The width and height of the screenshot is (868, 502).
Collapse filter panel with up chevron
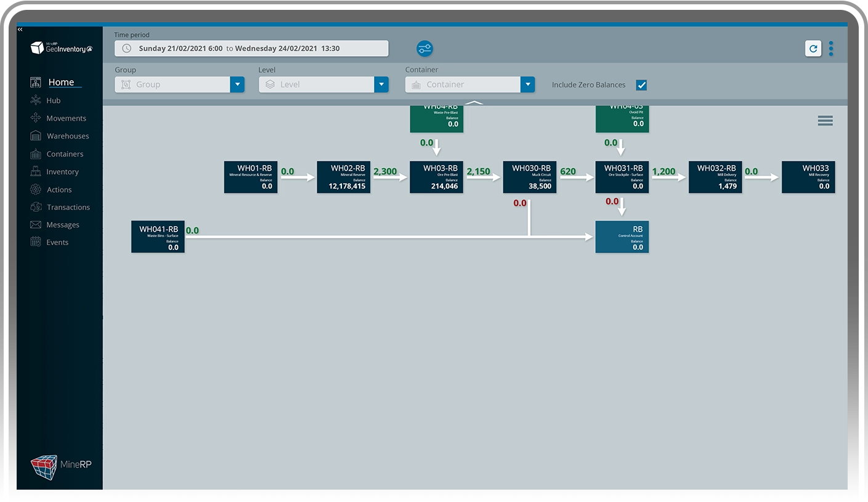[x=474, y=103]
